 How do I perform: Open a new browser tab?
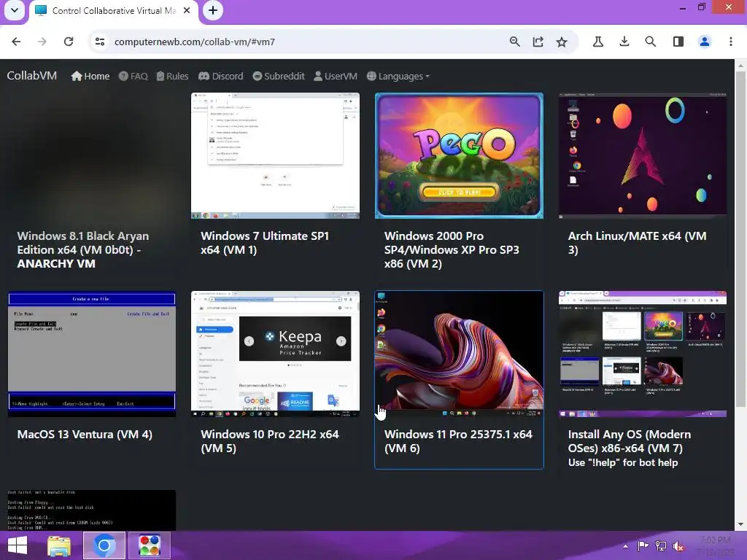tap(213, 10)
